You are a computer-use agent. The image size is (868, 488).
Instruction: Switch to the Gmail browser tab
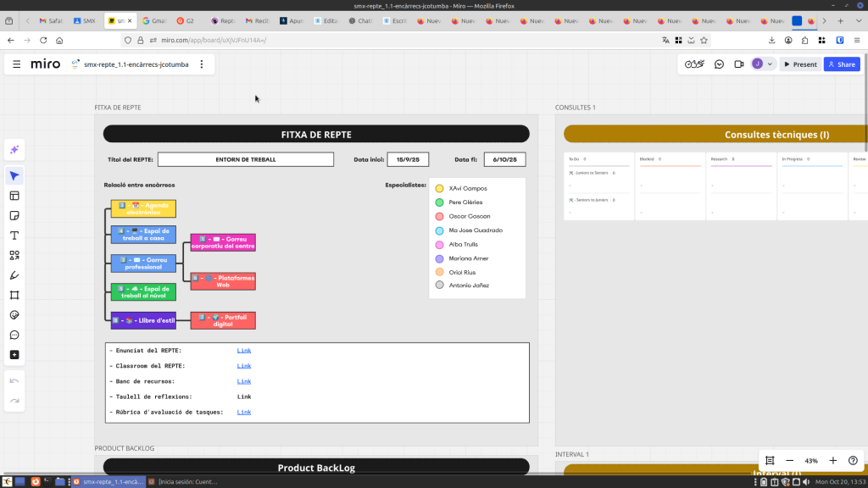click(154, 20)
